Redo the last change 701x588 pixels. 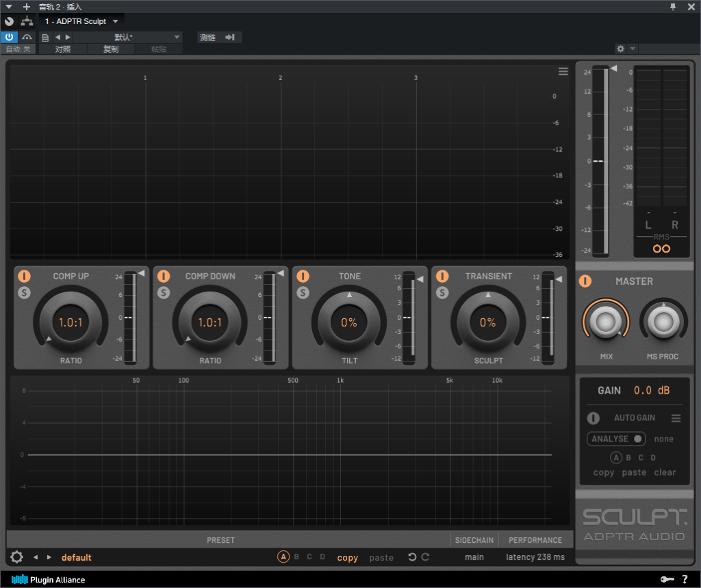click(425, 557)
